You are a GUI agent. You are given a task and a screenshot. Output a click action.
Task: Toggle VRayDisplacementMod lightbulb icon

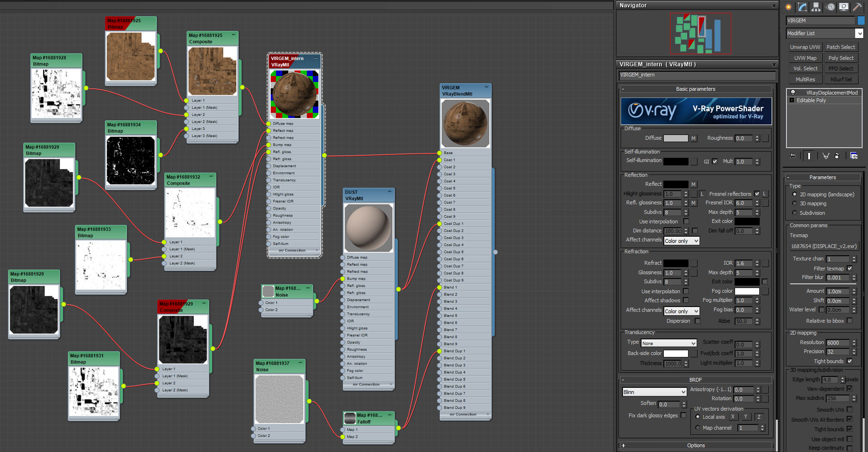click(x=792, y=93)
